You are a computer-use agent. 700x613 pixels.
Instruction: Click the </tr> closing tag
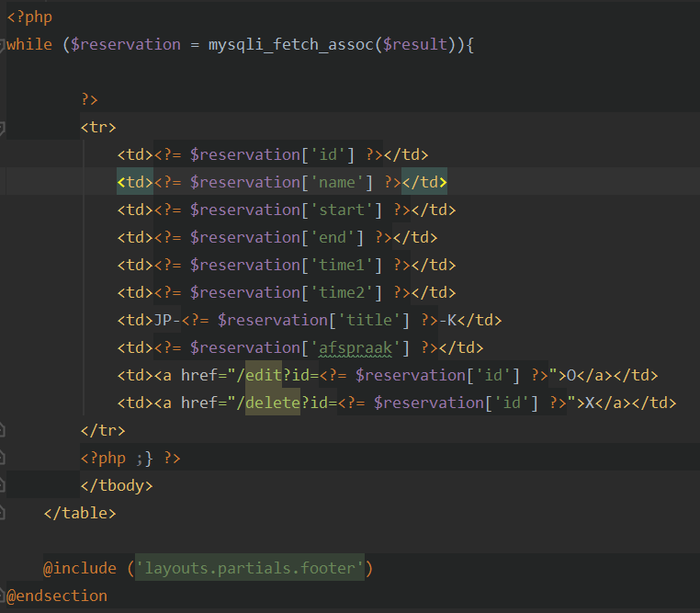tap(103, 431)
